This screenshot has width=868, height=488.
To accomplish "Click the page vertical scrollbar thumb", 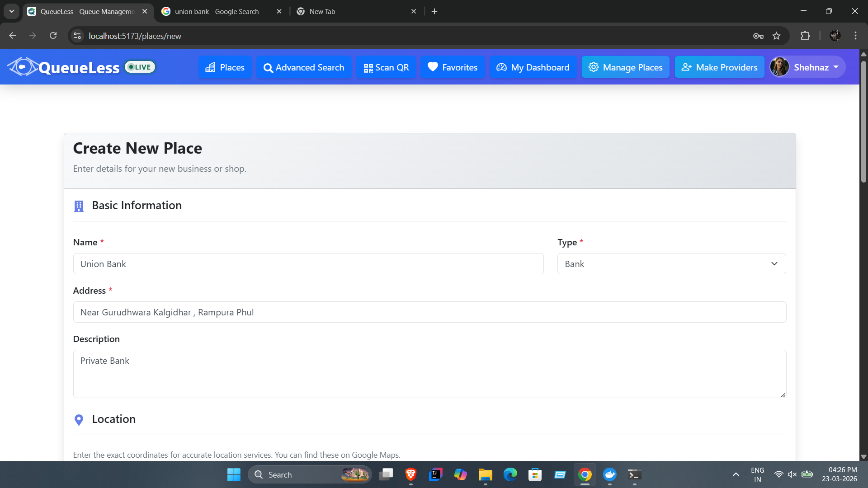I will pyautogui.click(x=863, y=121).
